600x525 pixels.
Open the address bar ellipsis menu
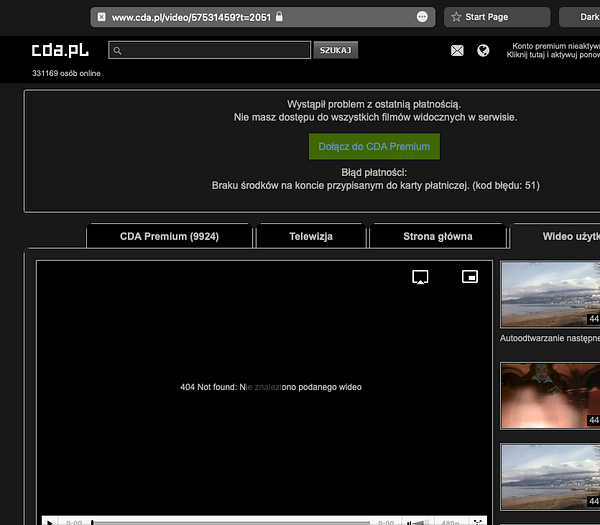coord(422,17)
